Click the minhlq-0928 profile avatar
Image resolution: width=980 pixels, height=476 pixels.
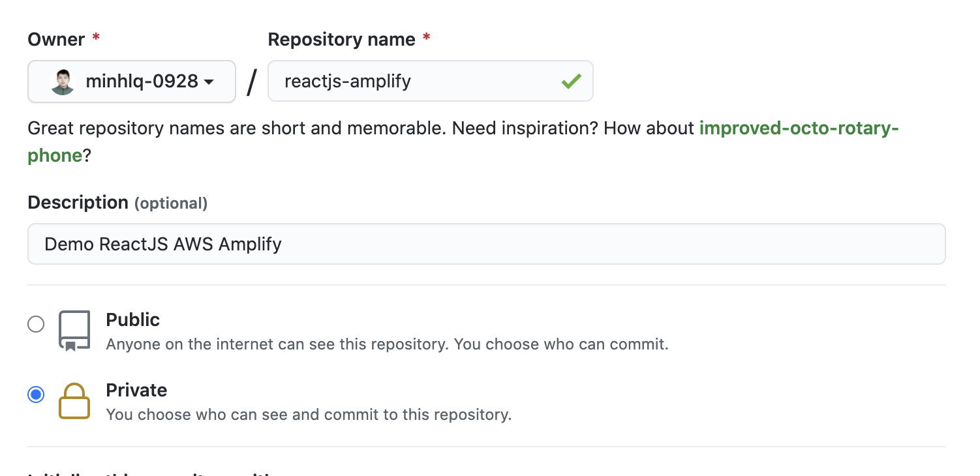click(x=61, y=81)
